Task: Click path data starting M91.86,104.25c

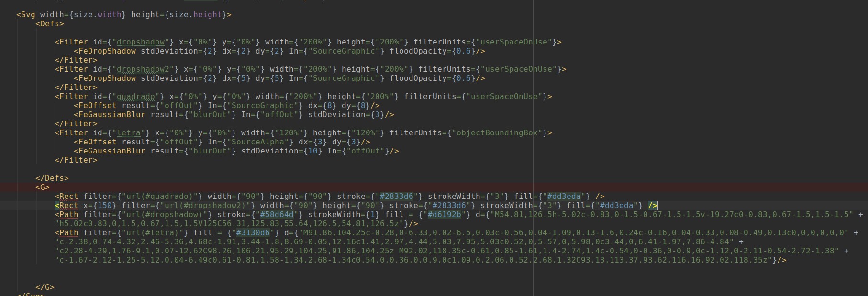Action: click(x=573, y=233)
